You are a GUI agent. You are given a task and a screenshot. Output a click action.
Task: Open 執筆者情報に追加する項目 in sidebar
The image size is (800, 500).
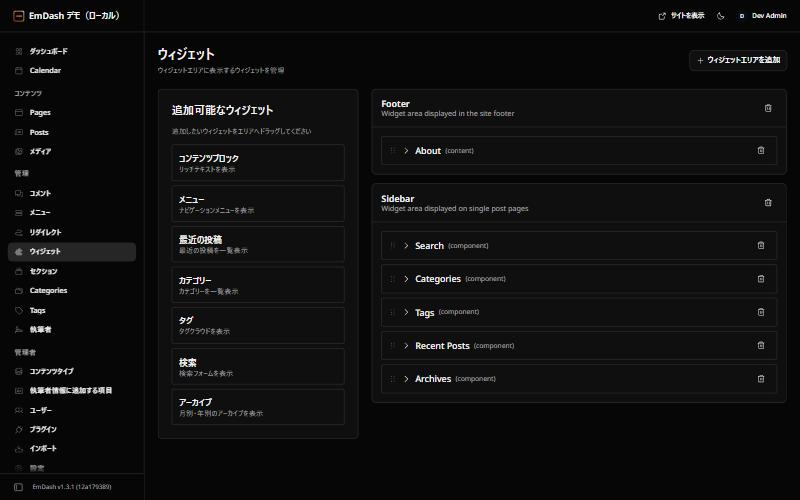[x=72, y=391]
